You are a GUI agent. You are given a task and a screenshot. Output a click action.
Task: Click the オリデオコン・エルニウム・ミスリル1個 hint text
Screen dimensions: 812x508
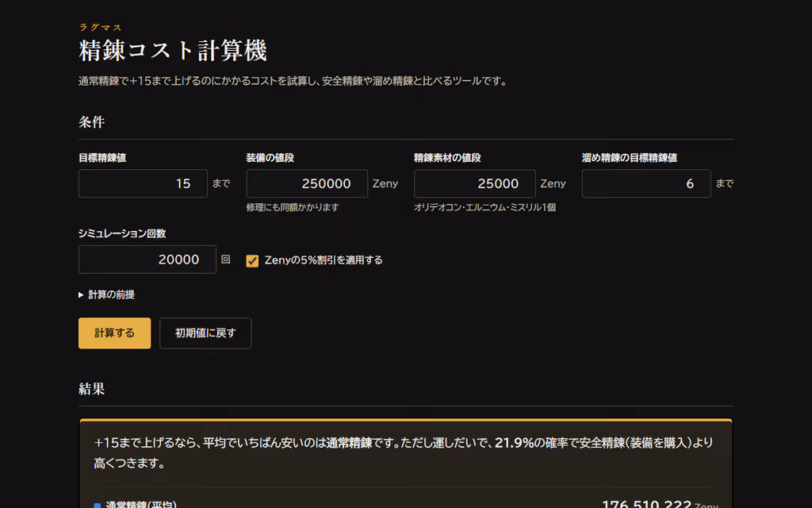coord(485,207)
